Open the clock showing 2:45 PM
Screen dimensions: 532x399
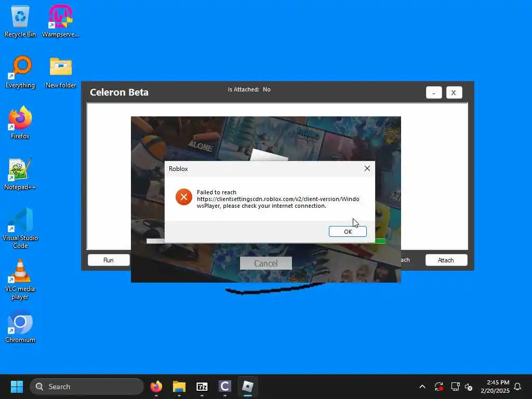[495, 387]
